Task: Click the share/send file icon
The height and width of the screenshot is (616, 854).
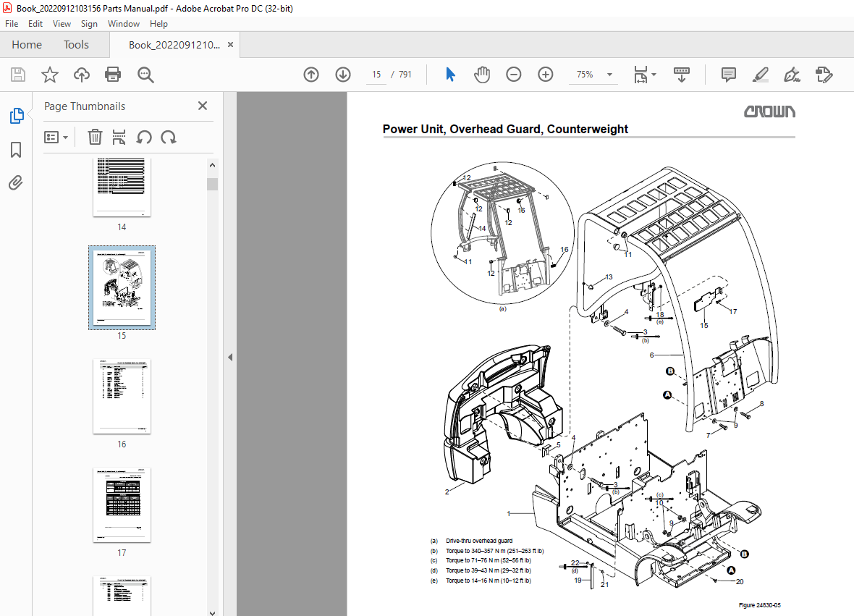Action: [x=824, y=75]
